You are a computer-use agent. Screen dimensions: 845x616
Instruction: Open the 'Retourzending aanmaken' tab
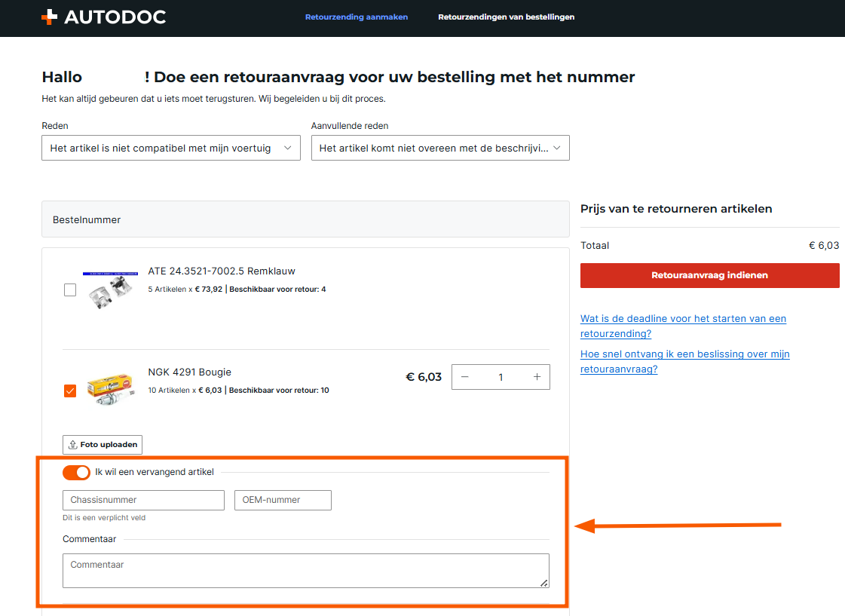click(x=356, y=17)
